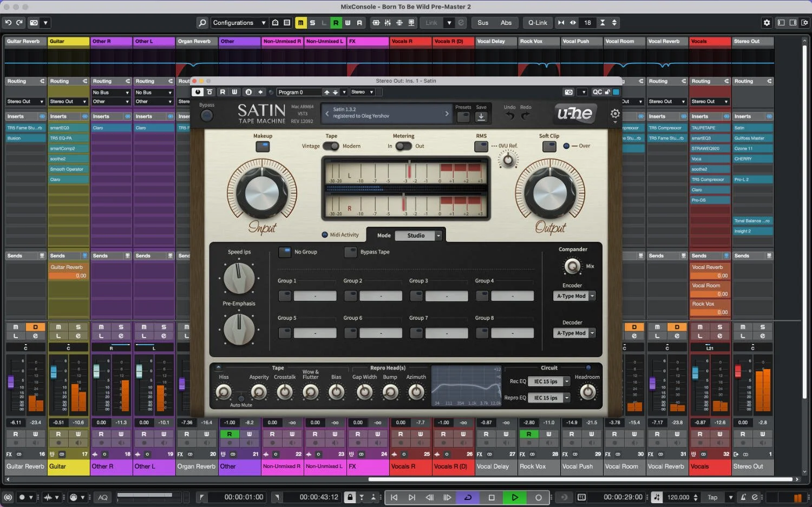Image resolution: width=812 pixels, height=507 pixels.
Task: Open the Satin Mode Studio dropdown
Action: [418, 235]
